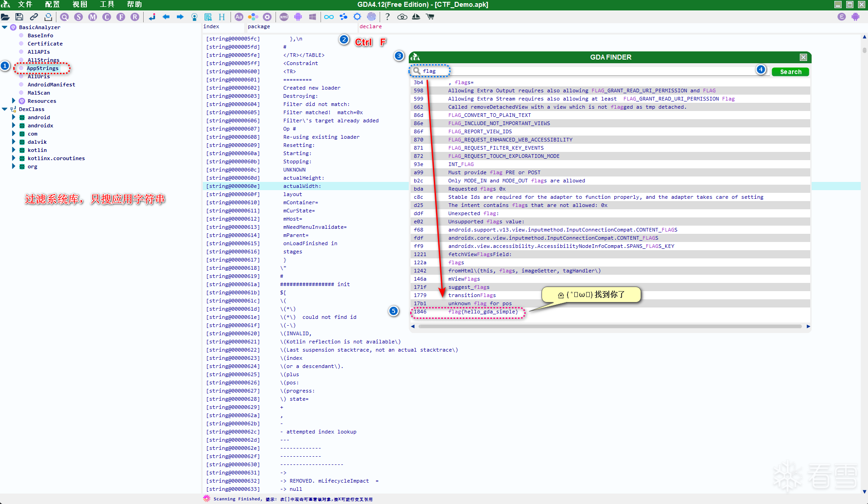868x504 pixels.
Task: Select AndroidManifest in the tree
Action: click(51, 85)
